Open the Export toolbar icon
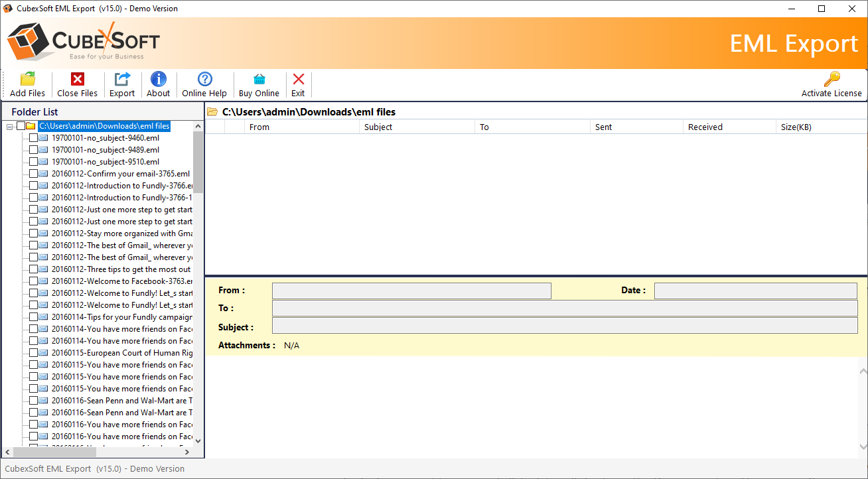 122,79
